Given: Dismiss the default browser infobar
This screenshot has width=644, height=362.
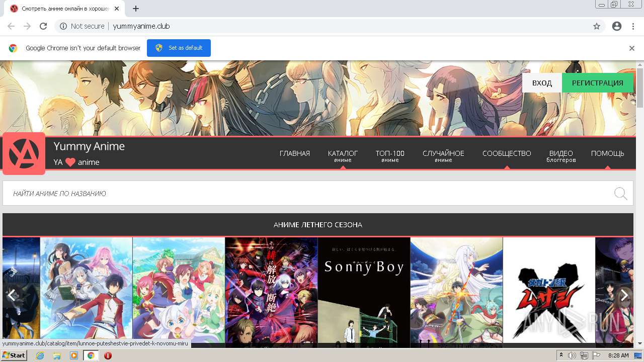Looking at the screenshot, I should [632, 48].
